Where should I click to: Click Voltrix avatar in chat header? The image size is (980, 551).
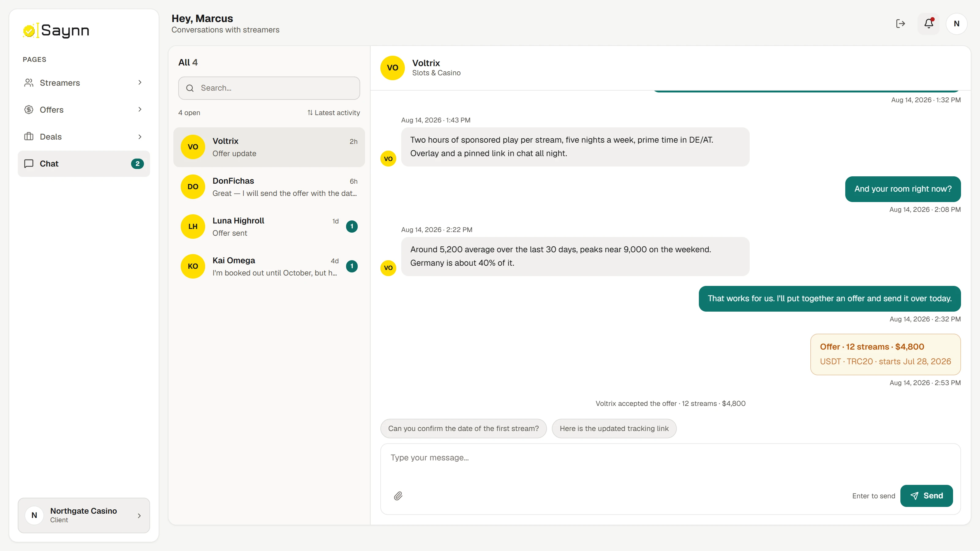(x=392, y=68)
